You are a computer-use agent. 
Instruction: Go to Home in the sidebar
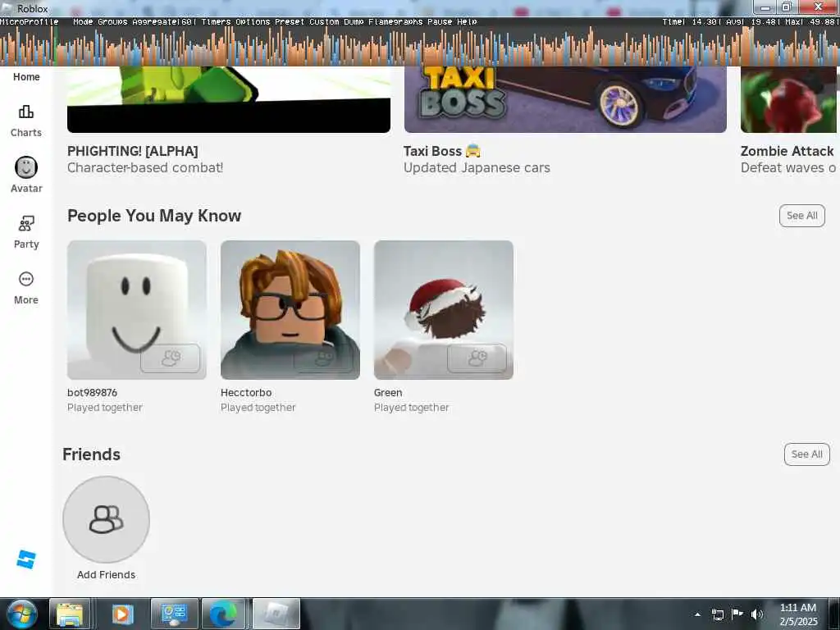[x=26, y=76]
